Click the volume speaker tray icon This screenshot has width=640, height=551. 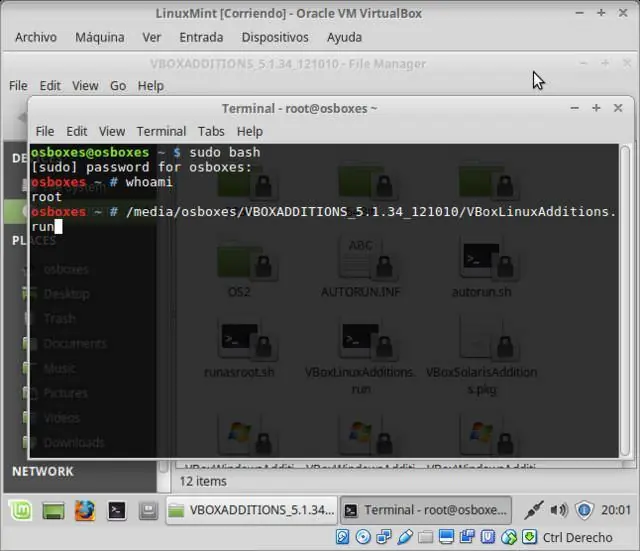point(558,510)
